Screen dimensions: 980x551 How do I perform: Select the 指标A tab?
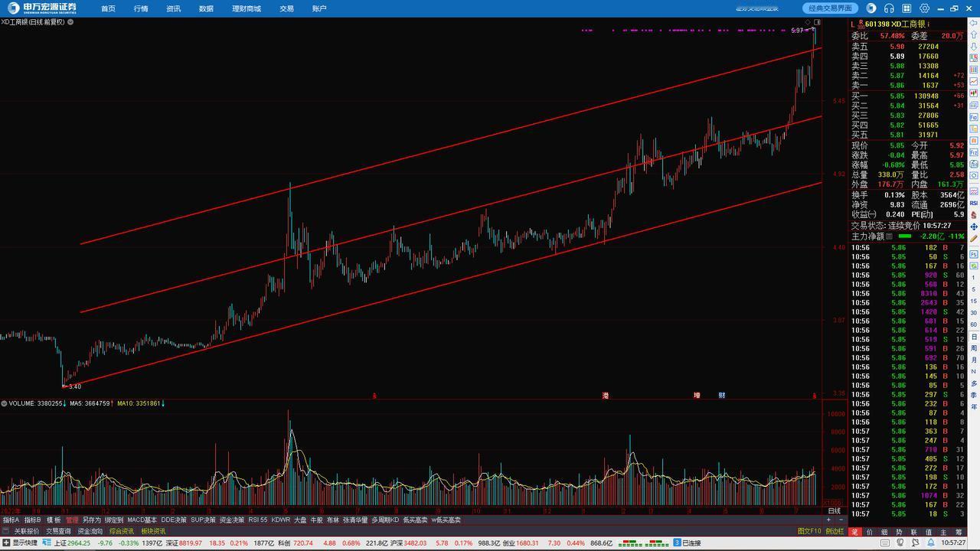point(11,520)
